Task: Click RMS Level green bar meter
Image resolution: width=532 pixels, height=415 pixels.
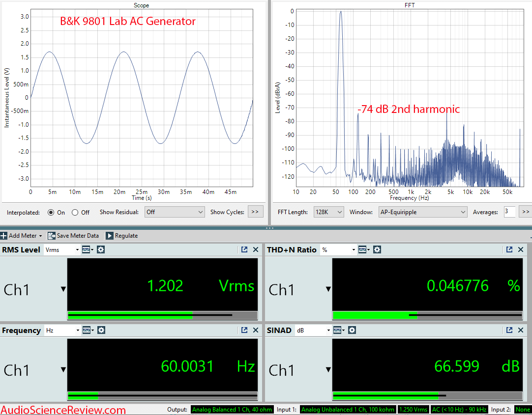Action: click(163, 315)
